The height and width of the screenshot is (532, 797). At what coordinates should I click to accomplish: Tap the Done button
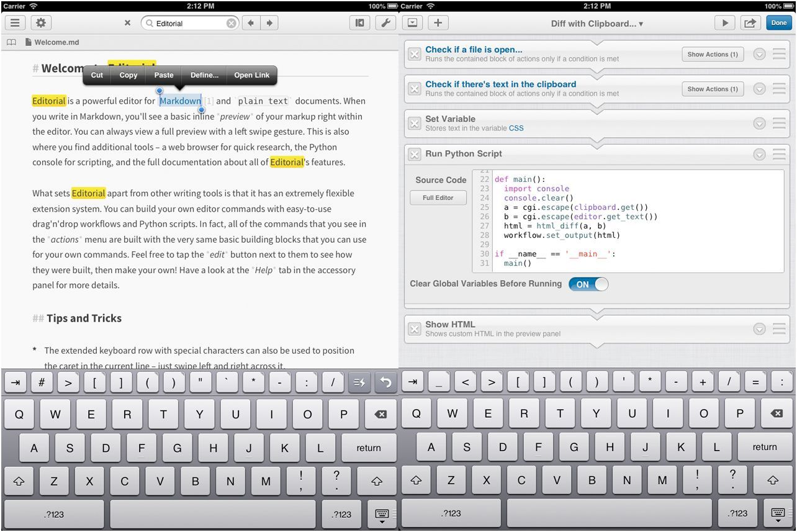click(x=779, y=22)
